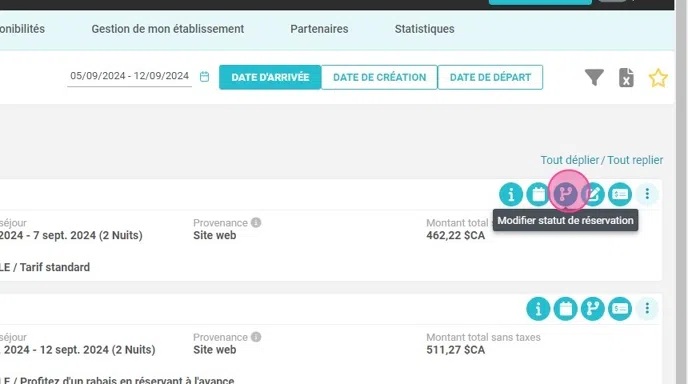Viewport: 688px width, 384px height.
Task: Click Provenance info icon in second reservation
Action: (256, 337)
